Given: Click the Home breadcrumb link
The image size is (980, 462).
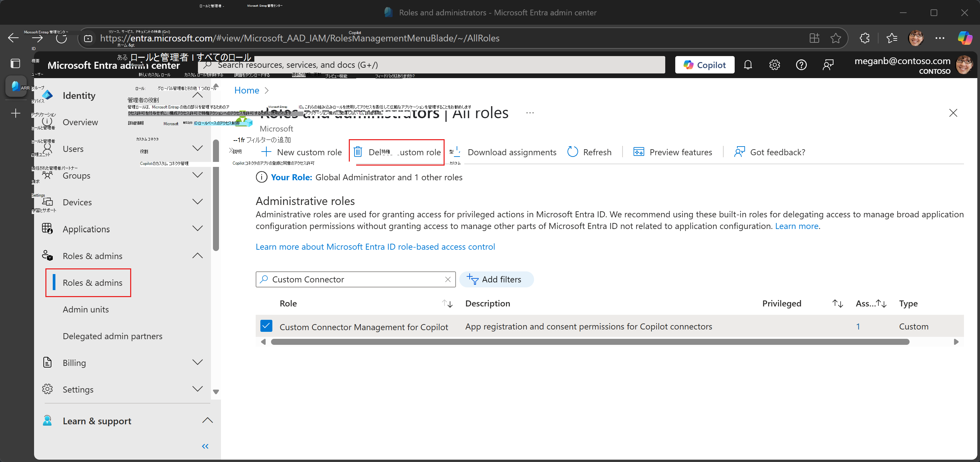Looking at the screenshot, I should tap(247, 90).
